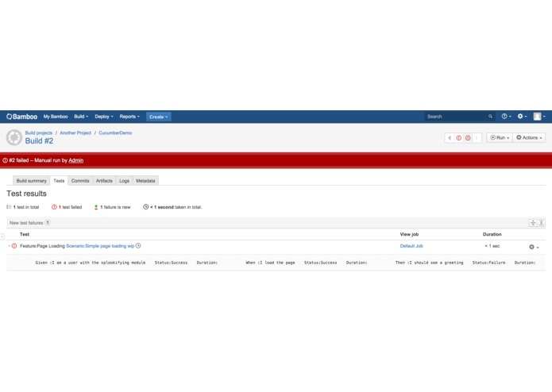
Task: Open the Build dropdown menu
Action: point(81,117)
